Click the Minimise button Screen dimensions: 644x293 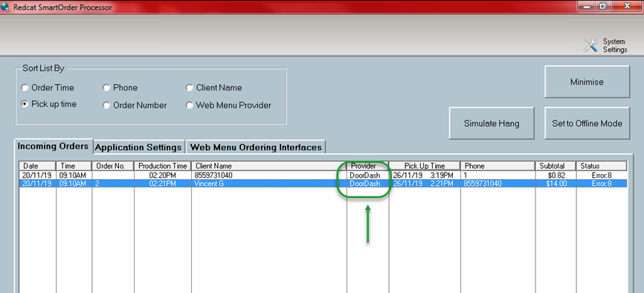click(587, 82)
